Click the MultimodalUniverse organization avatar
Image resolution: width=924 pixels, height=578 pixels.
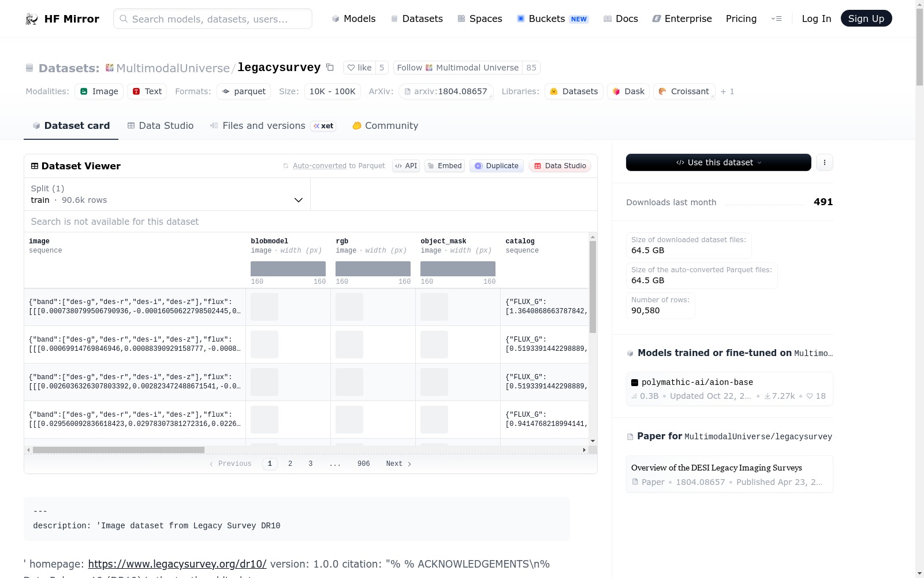110,68
